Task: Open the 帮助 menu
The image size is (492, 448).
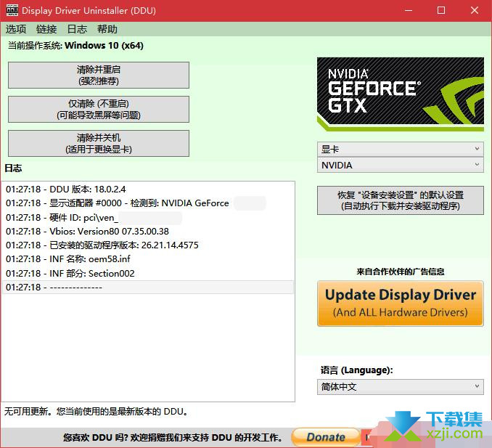Action: pyautogui.click(x=107, y=29)
